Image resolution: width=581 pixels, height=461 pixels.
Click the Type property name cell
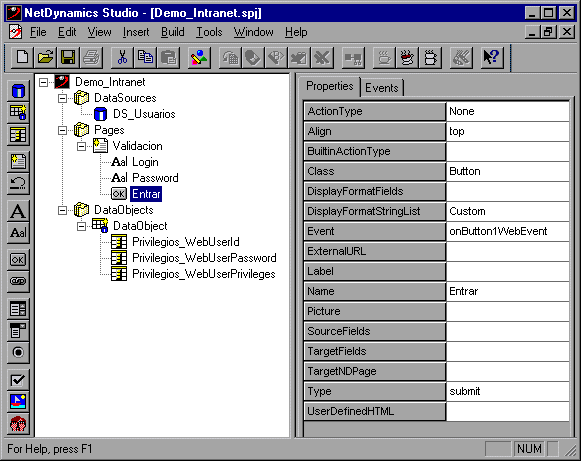(x=375, y=391)
